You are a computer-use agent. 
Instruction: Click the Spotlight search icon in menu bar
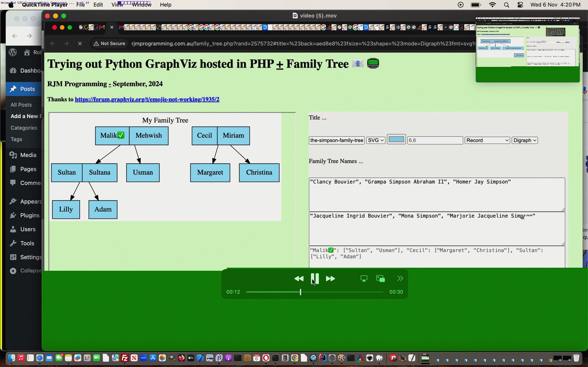click(x=506, y=5)
